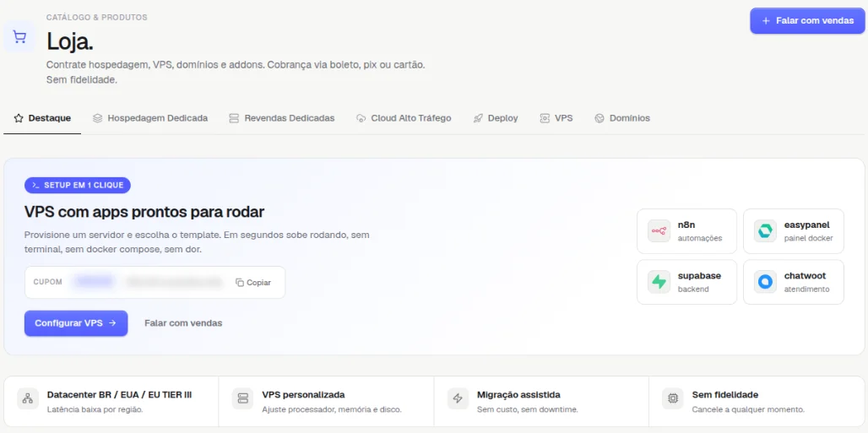Click the chatwoot logo icon

(766, 282)
